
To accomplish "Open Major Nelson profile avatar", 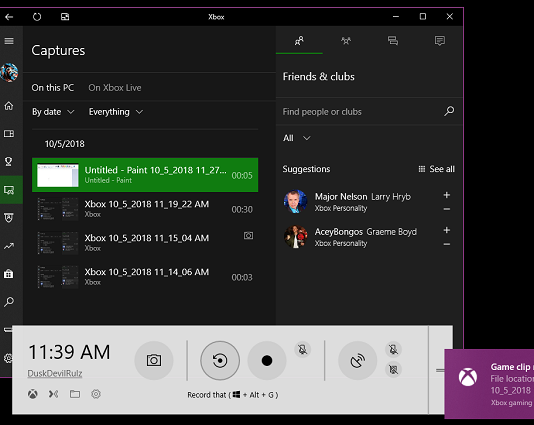I will (295, 202).
